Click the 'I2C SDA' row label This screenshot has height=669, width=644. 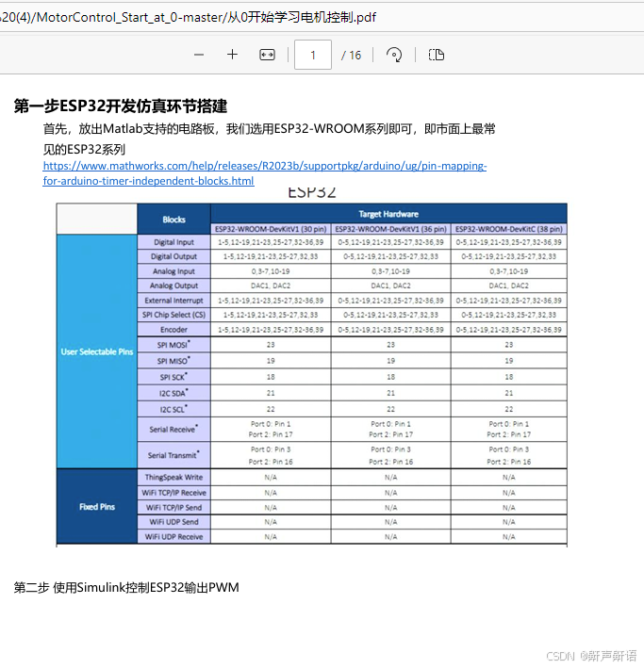(173, 393)
